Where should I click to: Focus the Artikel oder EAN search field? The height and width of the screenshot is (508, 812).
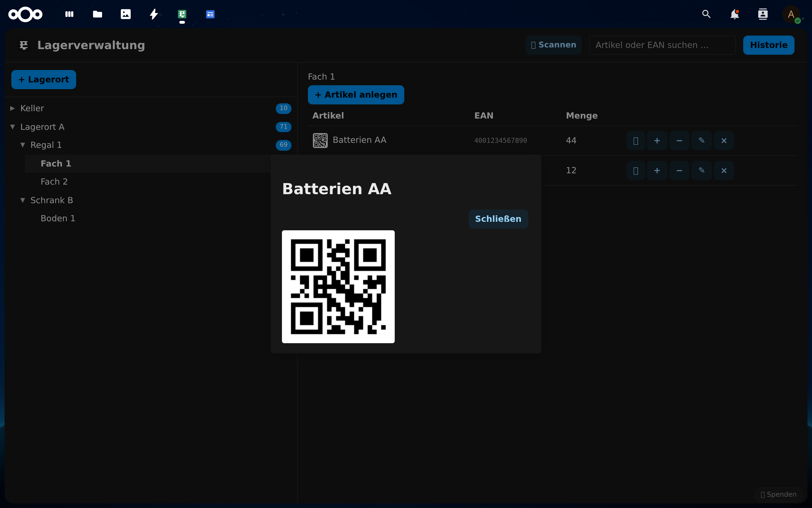[662, 45]
